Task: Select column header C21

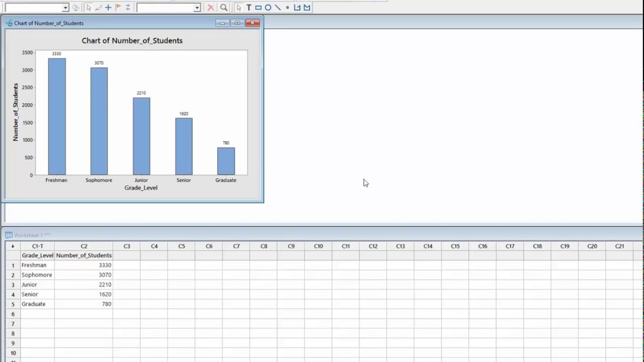Action: point(619,246)
